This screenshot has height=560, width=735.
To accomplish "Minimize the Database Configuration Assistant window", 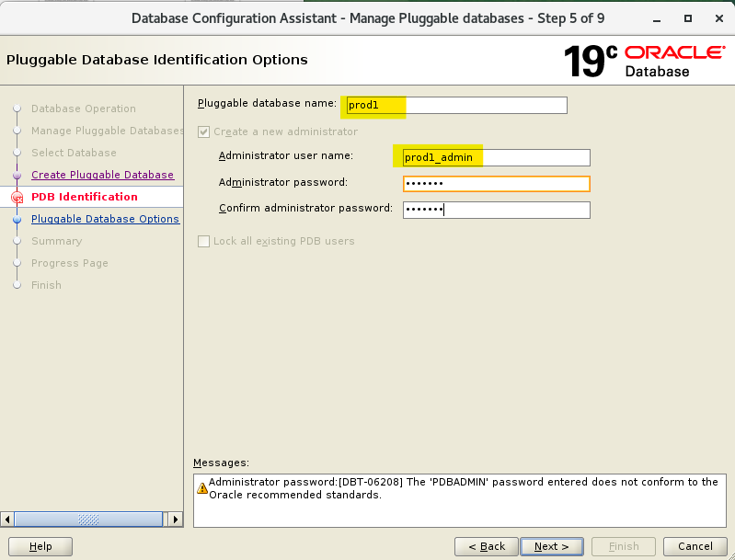I will 657,18.
